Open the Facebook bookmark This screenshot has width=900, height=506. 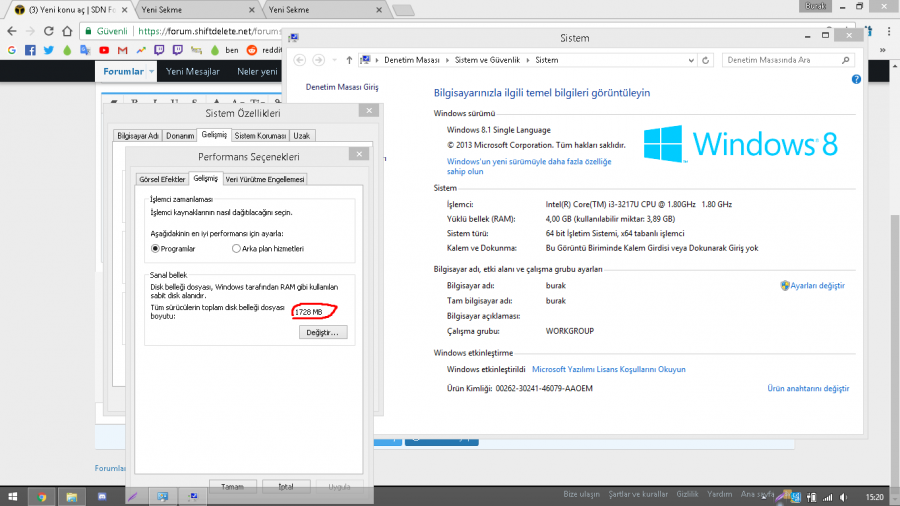pos(30,50)
